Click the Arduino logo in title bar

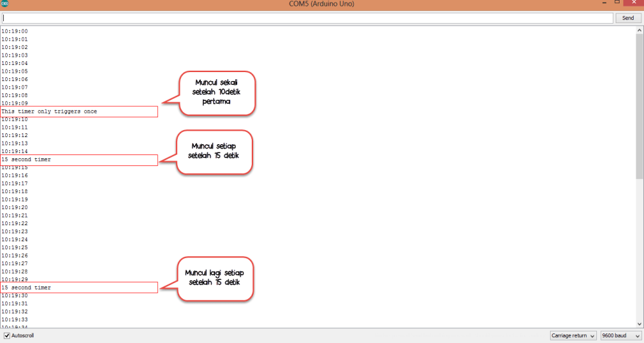[x=5, y=4]
